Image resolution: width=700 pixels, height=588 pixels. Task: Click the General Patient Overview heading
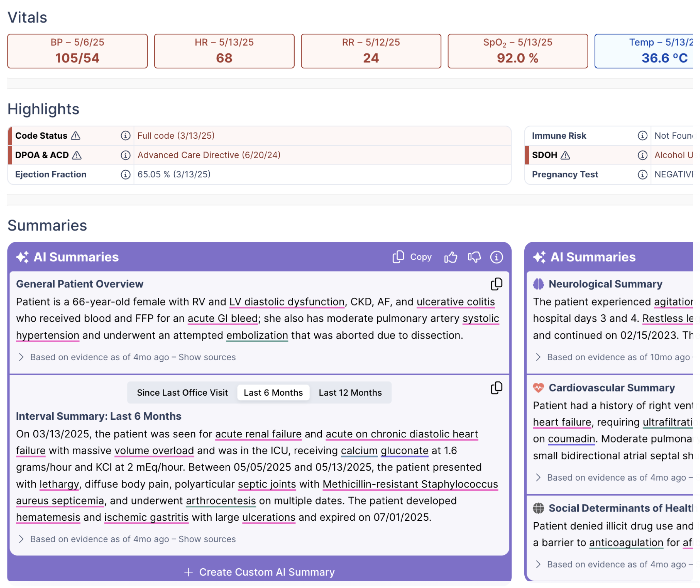point(80,284)
